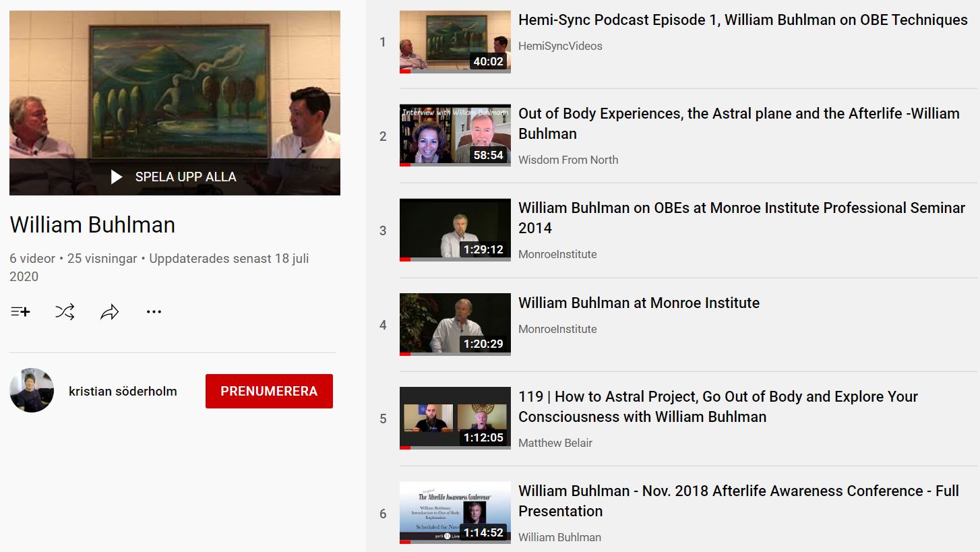Click the play triangle icon on the playlist cover
Screen dimensions: 980x552
pyautogui.click(x=117, y=177)
